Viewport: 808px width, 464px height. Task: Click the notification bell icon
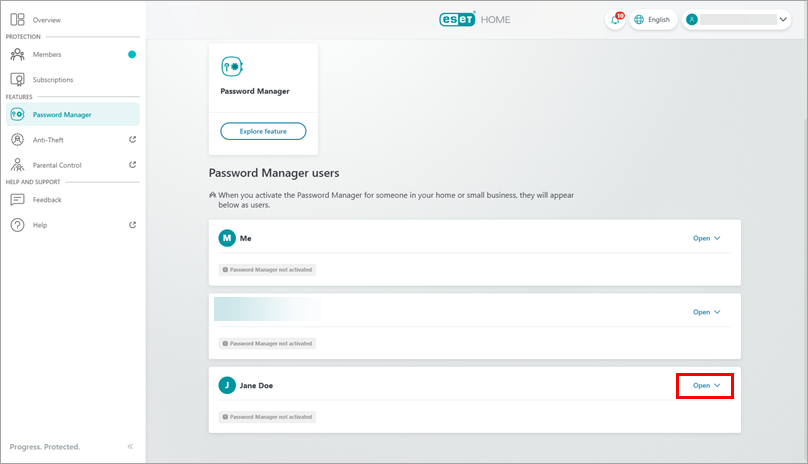(x=615, y=20)
